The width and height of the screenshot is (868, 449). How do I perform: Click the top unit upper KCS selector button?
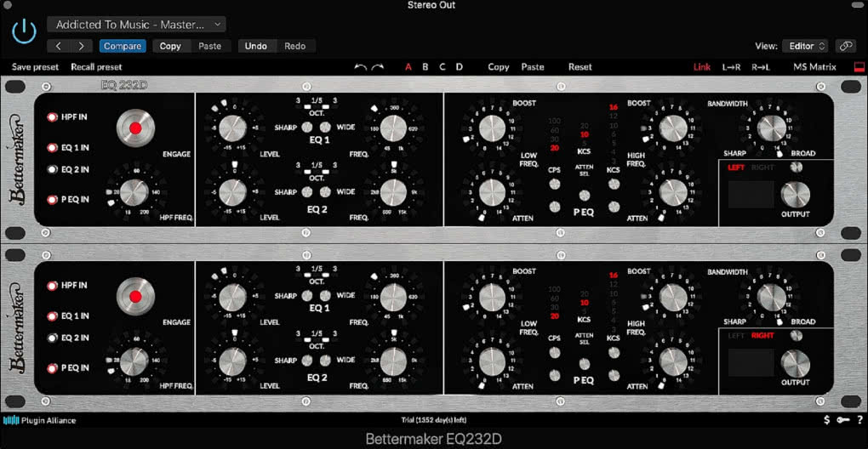coord(614,185)
